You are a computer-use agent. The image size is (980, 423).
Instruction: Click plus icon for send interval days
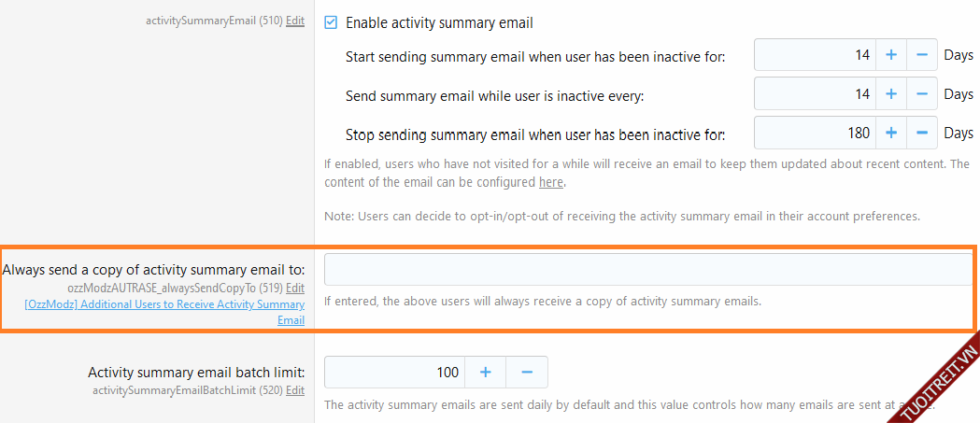(890, 94)
